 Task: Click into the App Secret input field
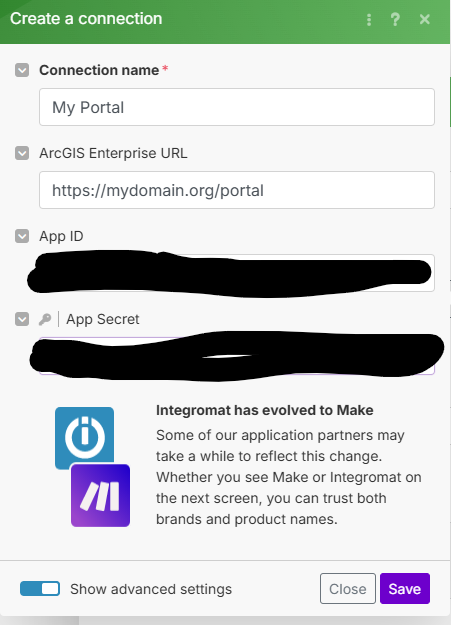point(237,356)
